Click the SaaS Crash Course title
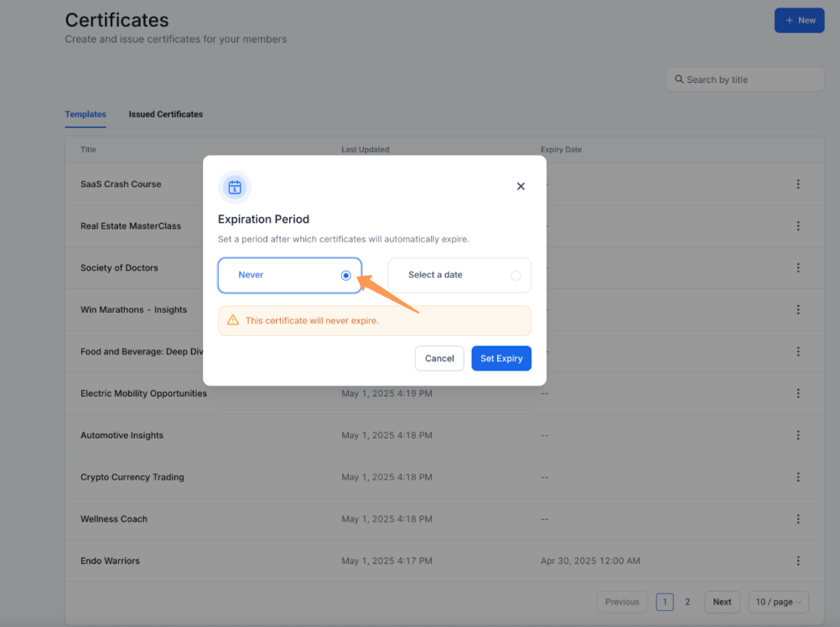Viewport: 840px width, 627px height. coord(121,184)
